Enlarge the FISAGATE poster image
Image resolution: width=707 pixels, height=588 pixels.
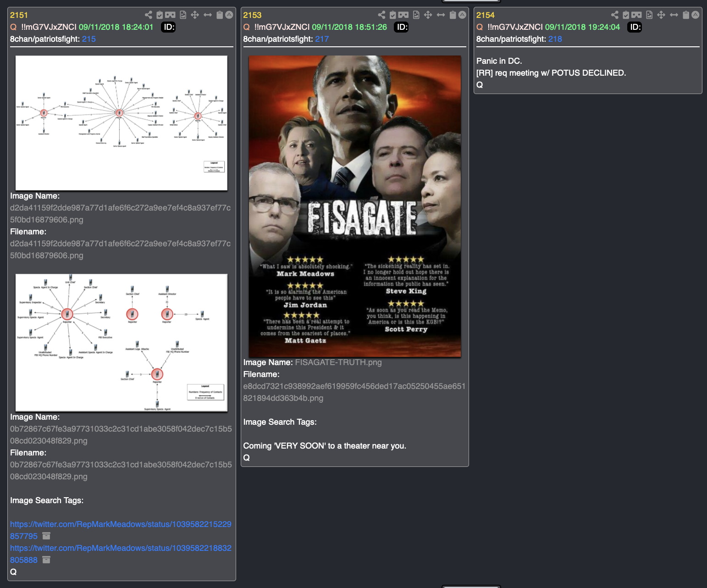click(x=355, y=206)
